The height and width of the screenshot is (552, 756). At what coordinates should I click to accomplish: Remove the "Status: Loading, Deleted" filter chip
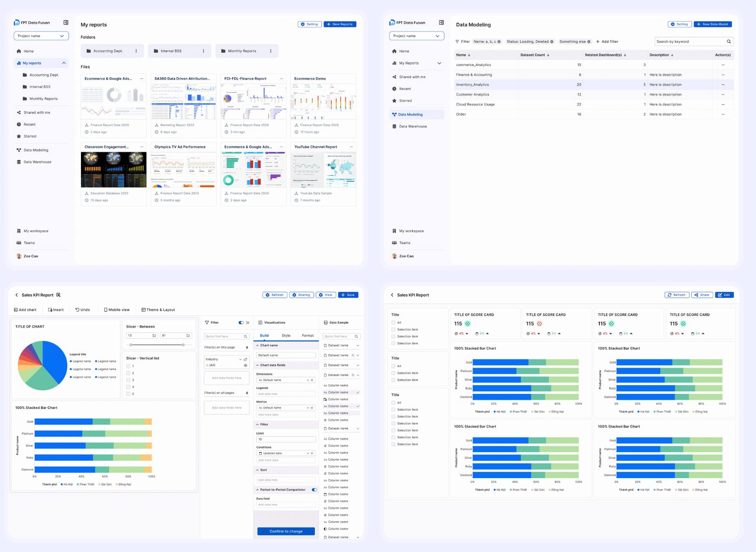tap(552, 42)
